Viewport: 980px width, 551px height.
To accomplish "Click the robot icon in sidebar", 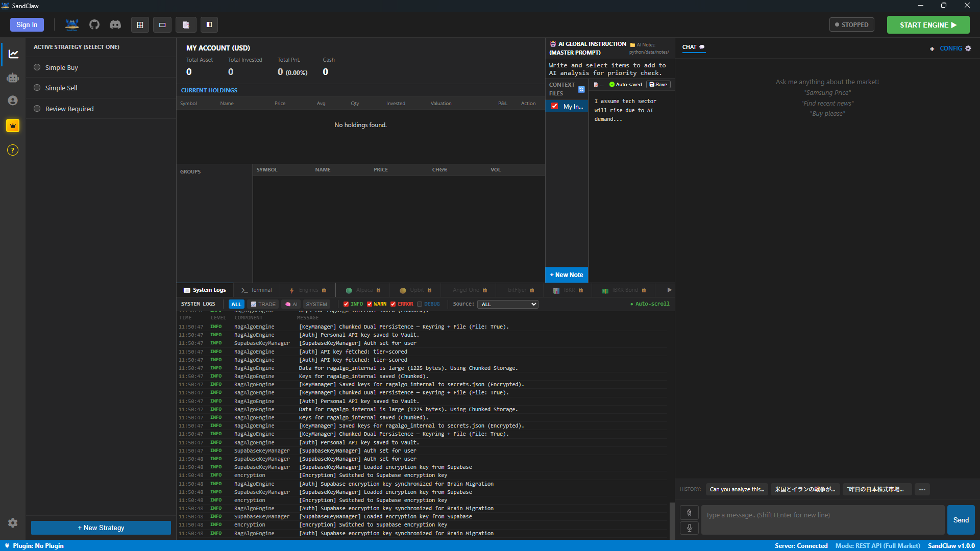I will coord(13,78).
